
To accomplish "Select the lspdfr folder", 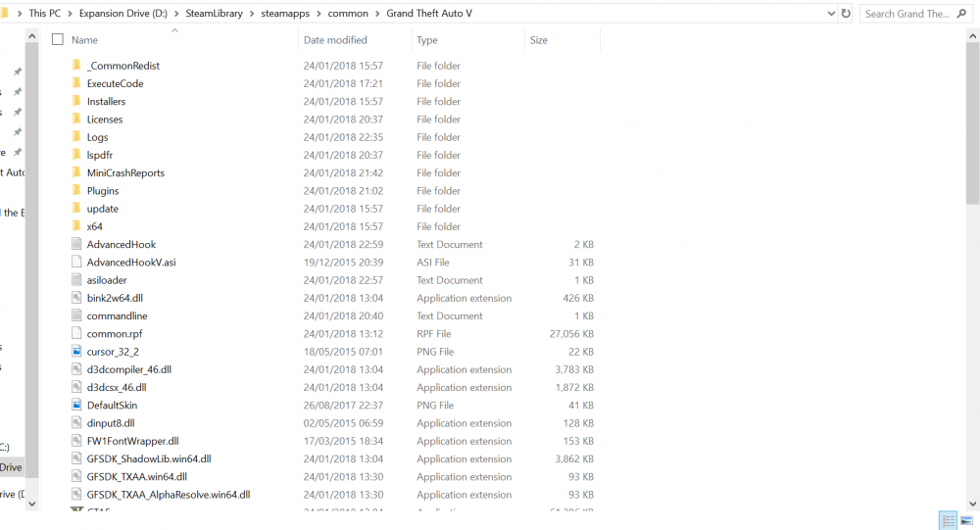I will (99, 155).
